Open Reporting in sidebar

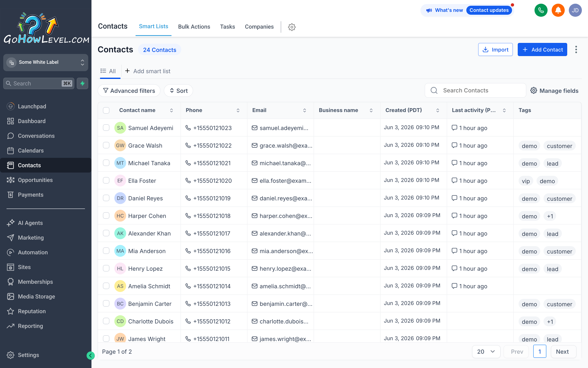pyautogui.click(x=46, y=326)
